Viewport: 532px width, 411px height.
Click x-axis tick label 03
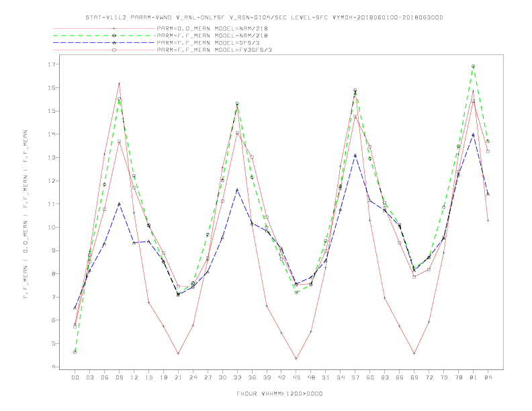89,377
